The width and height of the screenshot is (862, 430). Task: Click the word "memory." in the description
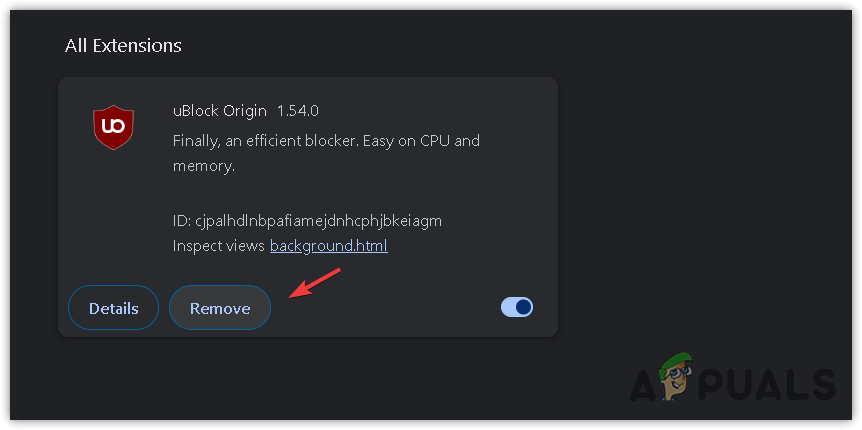[204, 166]
